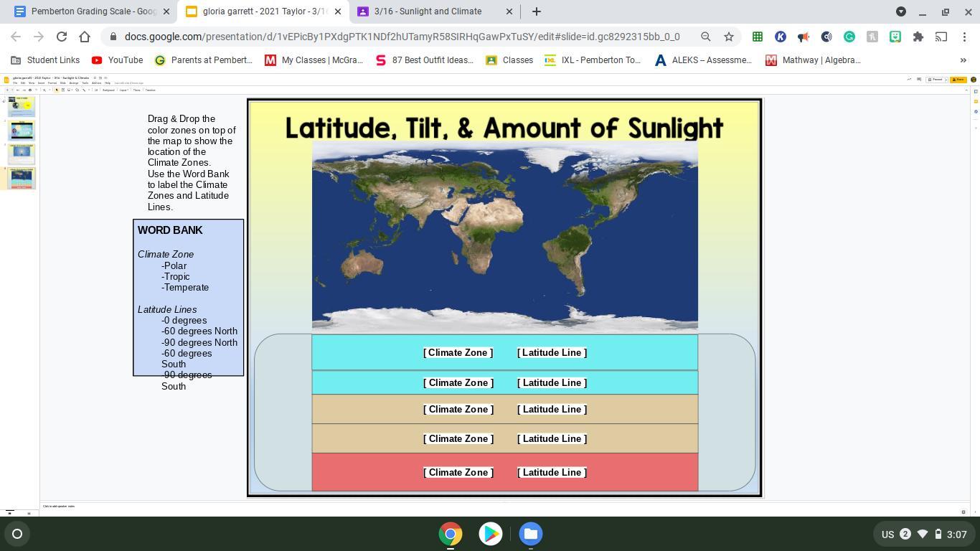Image resolution: width=980 pixels, height=551 pixels.
Task: Select the first slide thumbnail
Action: coord(22,106)
